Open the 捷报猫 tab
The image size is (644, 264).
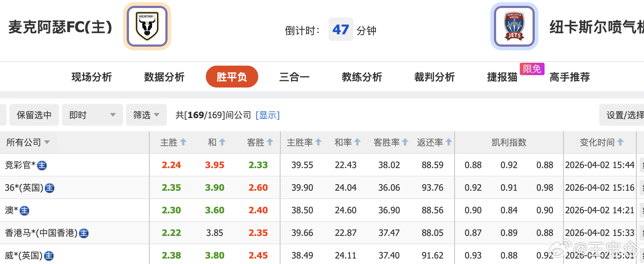pos(502,77)
